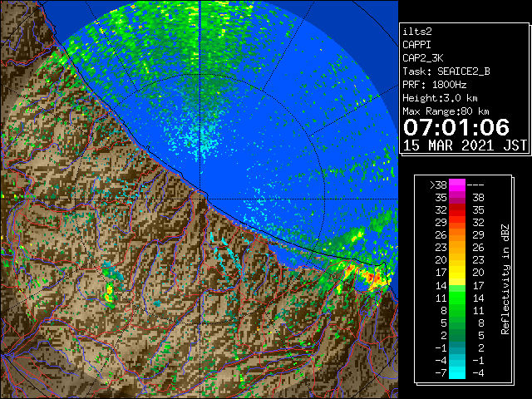The image size is (532, 399).
Task: Click the CAP2_3K text
Action: pyautogui.click(x=423, y=58)
